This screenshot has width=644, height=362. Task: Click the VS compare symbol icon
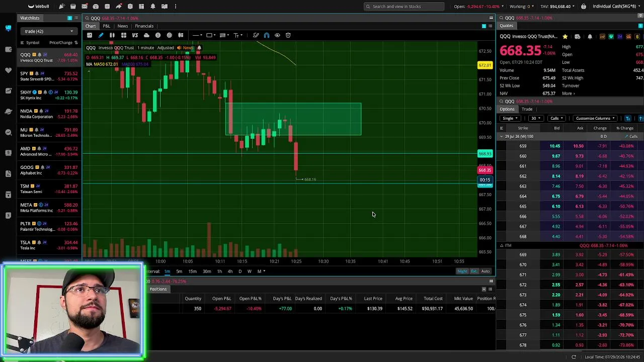coord(135,35)
